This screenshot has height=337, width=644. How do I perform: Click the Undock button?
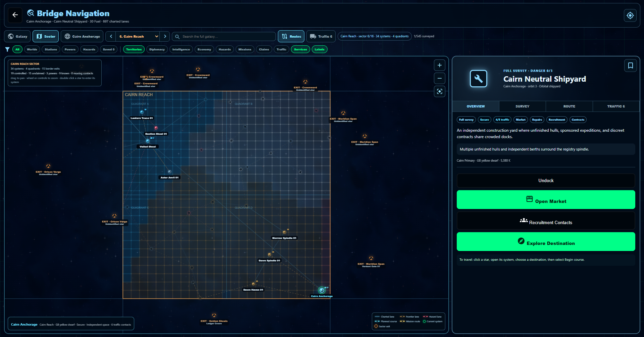[x=546, y=180]
